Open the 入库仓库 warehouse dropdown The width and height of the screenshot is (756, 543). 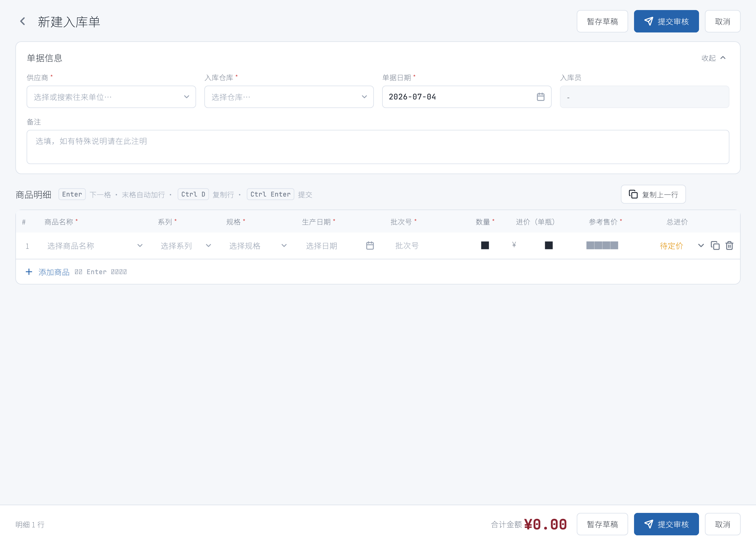pos(289,97)
